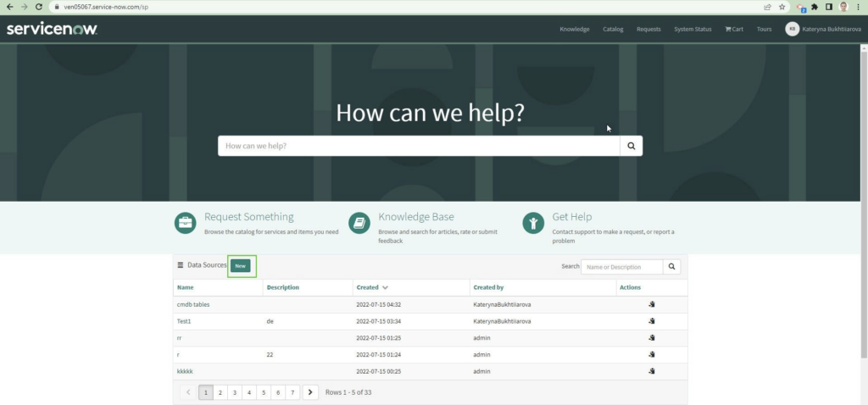Click the Knowledge Base heading link

[x=416, y=217]
